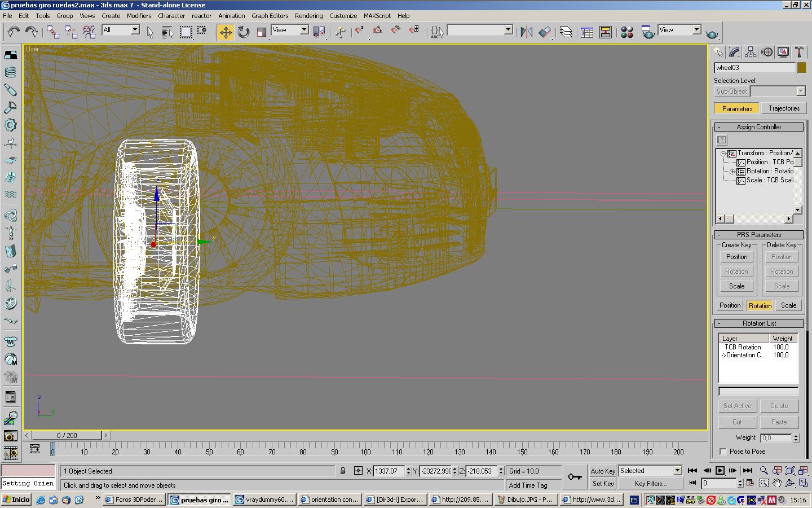Switch to the Trajectories tab

point(784,108)
